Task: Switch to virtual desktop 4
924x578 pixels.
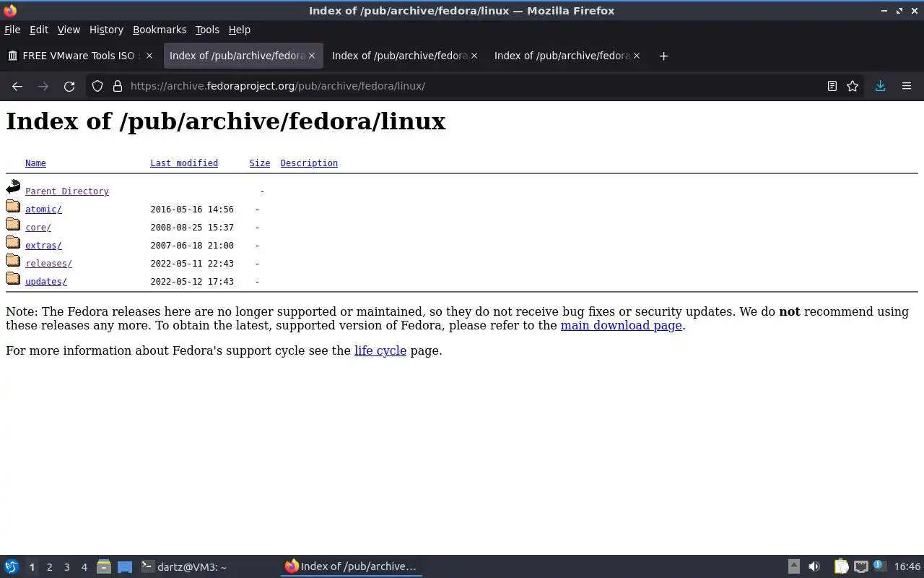Action: 84,567
